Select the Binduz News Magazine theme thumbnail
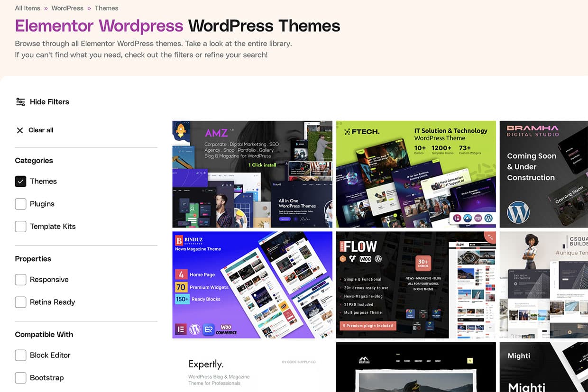588x392 pixels. pos(252,284)
